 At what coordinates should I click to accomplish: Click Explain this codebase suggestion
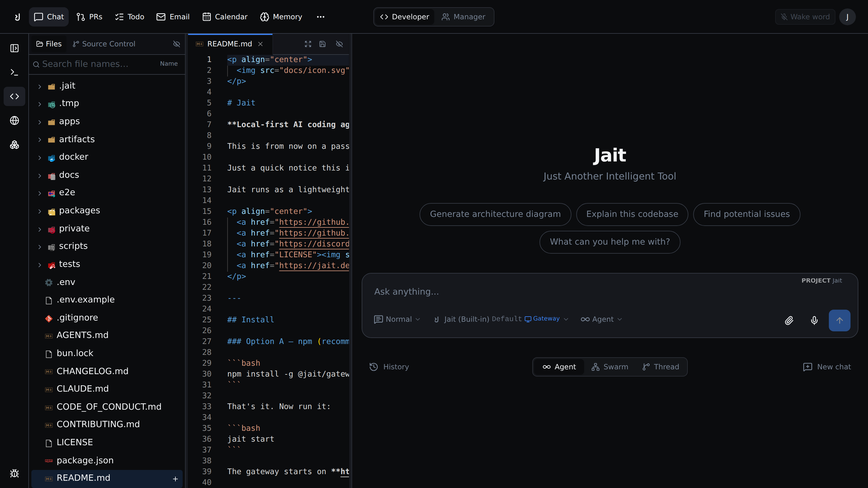pyautogui.click(x=632, y=214)
